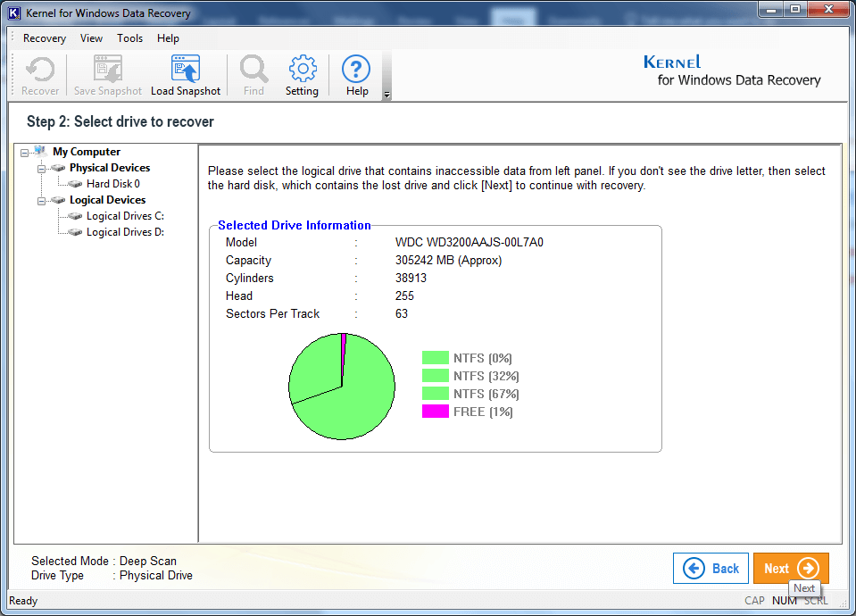Maximize the Kernel window

795,9
